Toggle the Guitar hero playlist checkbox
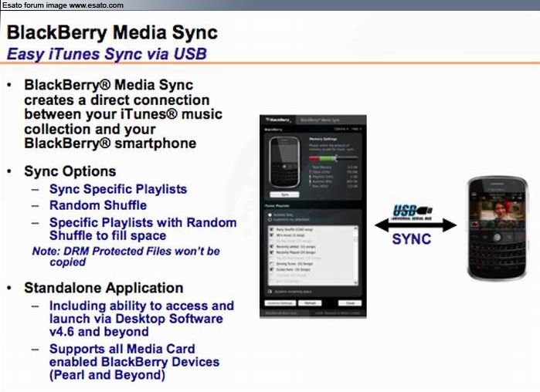The height and width of the screenshot is (392, 540). [271, 269]
